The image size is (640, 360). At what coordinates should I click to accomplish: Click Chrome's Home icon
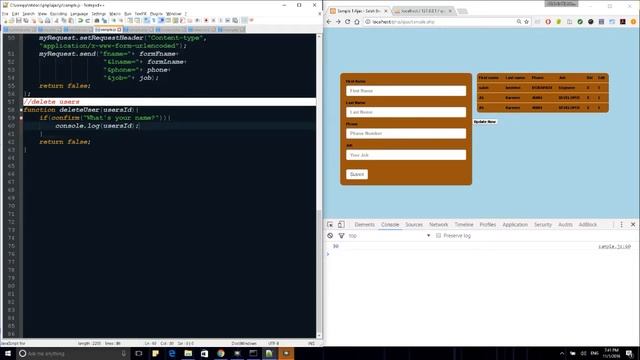coord(357,22)
